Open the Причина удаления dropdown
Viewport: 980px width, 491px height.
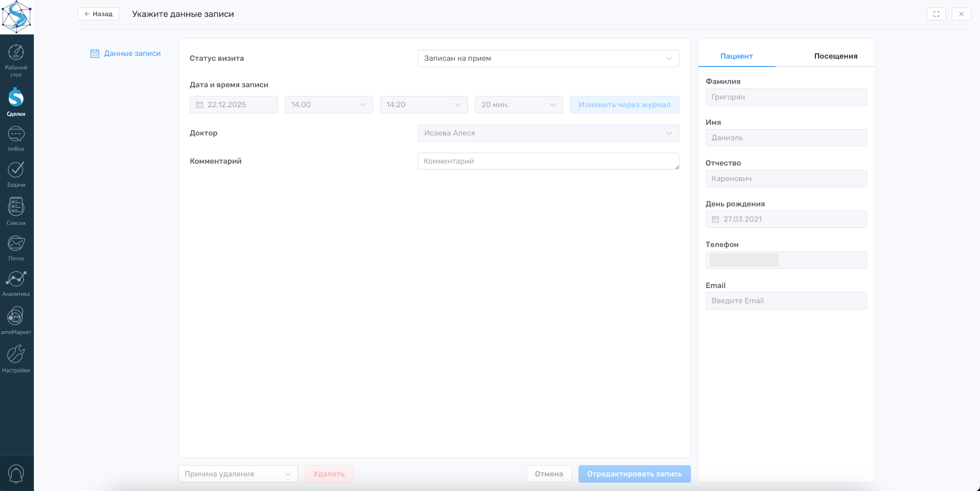point(238,474)
